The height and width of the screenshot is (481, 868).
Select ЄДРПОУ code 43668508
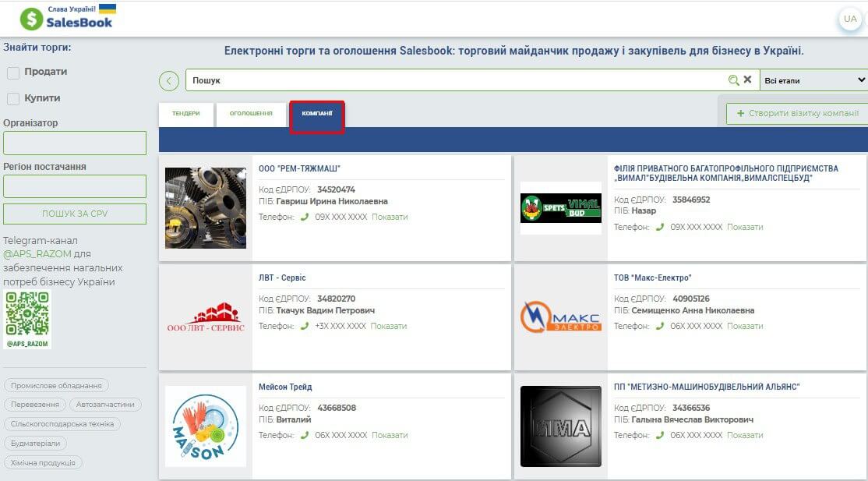pos(337,408)
